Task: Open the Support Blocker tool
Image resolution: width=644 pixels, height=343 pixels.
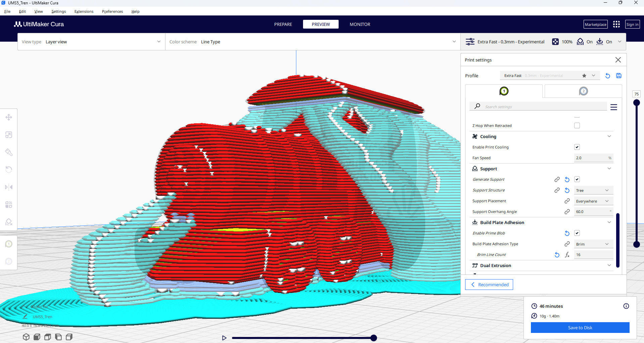Action: tap(9, 222)
